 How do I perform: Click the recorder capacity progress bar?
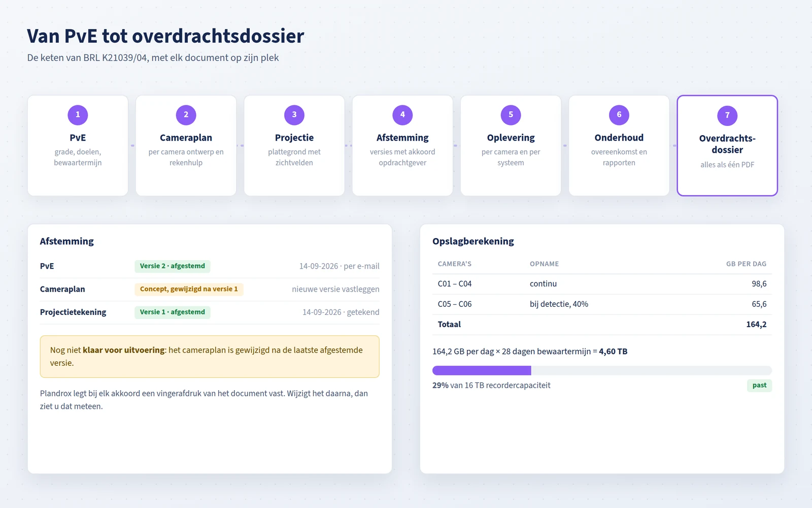(602, 370)
